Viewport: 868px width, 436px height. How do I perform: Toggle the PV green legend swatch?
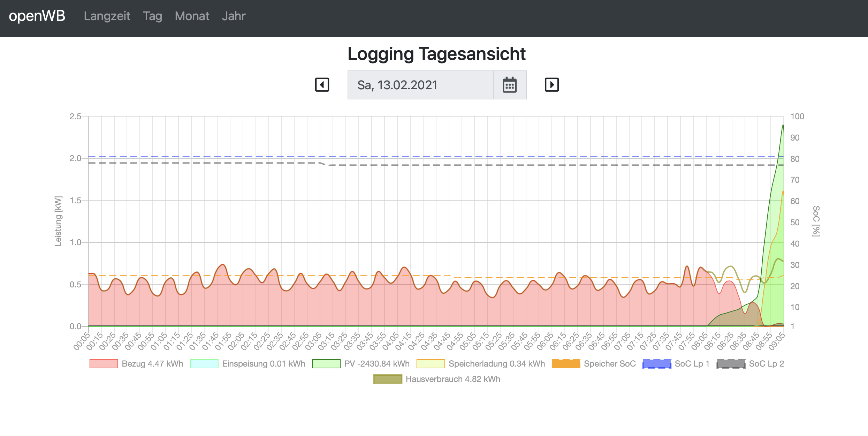point(326,364)
